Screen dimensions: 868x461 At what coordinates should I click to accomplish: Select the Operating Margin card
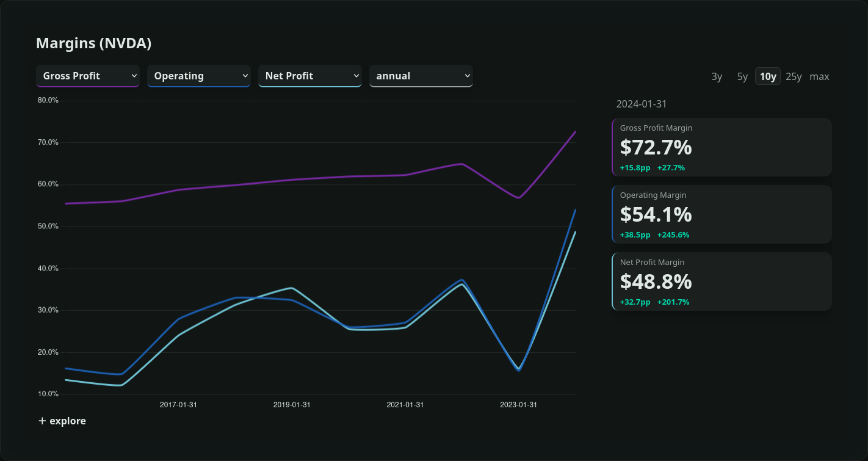pos(722,214)
